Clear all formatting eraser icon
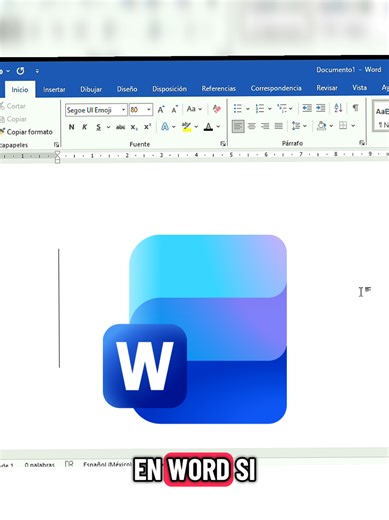This screenshot has height=520, width=389. click(217, 109)
